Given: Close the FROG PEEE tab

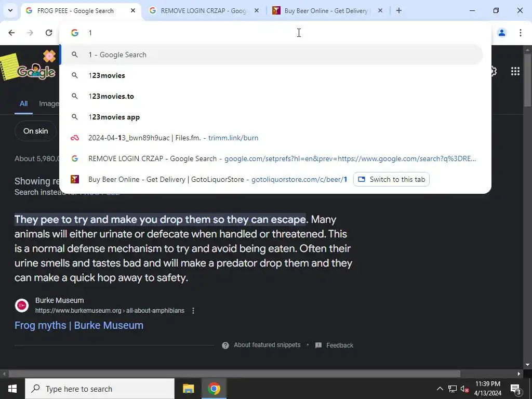Looking at the screenshot, I should click(x=133, y=11).
